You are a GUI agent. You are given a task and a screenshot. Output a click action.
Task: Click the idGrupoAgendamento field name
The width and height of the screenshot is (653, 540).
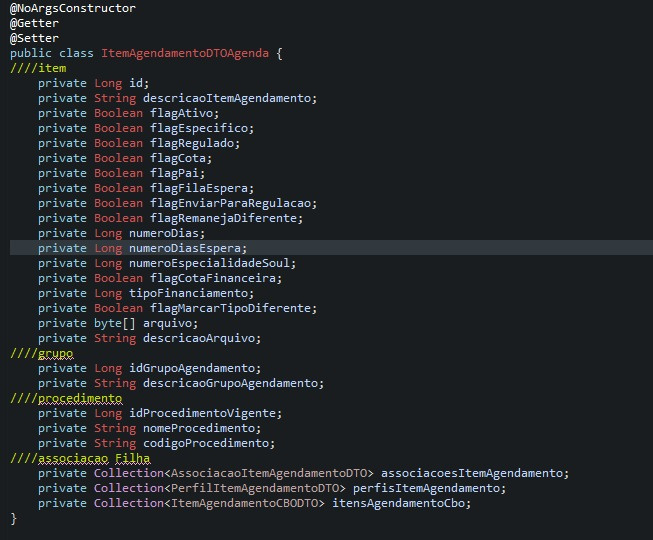192,368
